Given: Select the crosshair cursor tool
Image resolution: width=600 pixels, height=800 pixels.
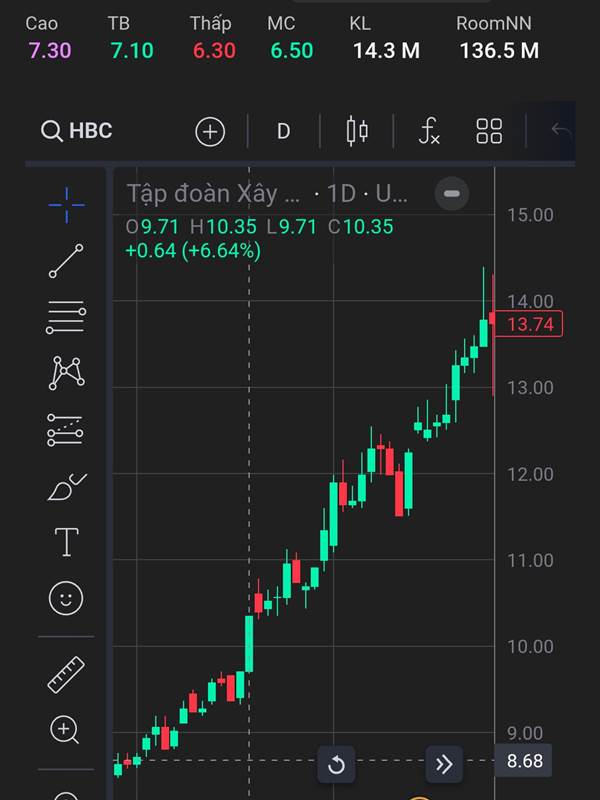Looking at the screenshot, I should pos(66,205).
